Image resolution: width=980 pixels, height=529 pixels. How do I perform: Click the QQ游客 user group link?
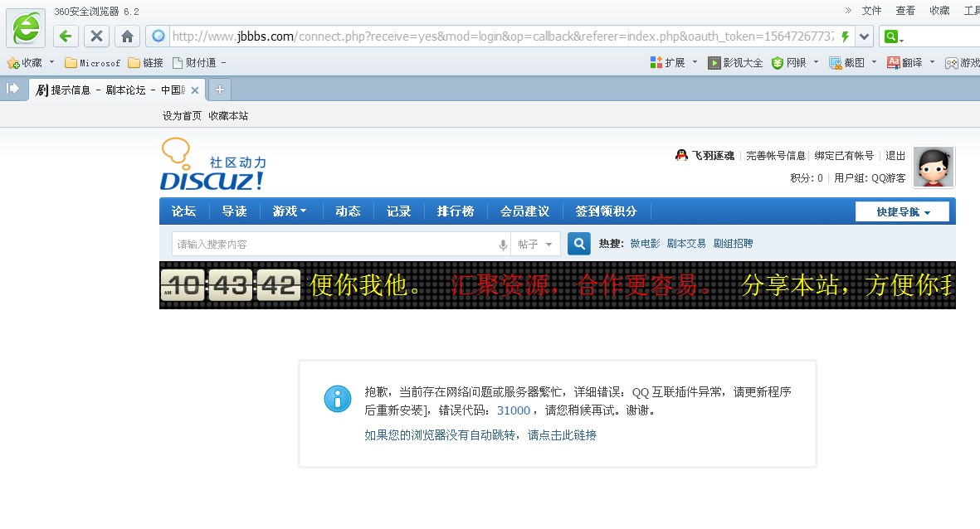(888, 178)
